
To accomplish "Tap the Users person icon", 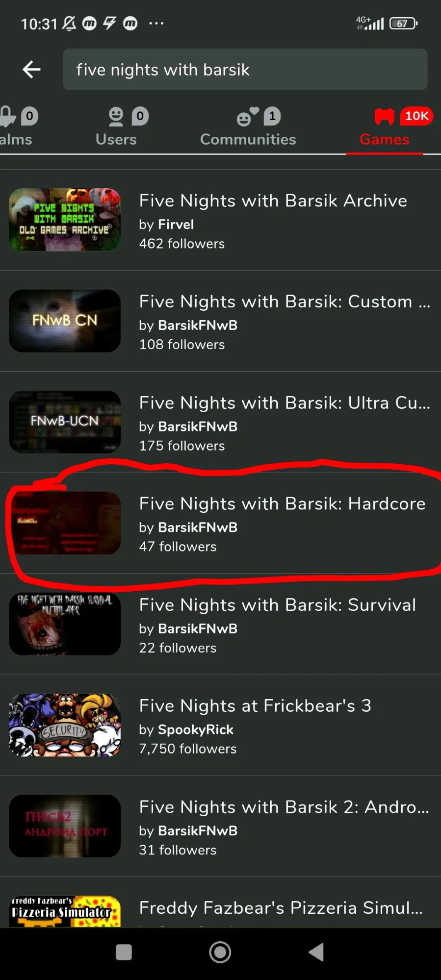I will point(116,117).
